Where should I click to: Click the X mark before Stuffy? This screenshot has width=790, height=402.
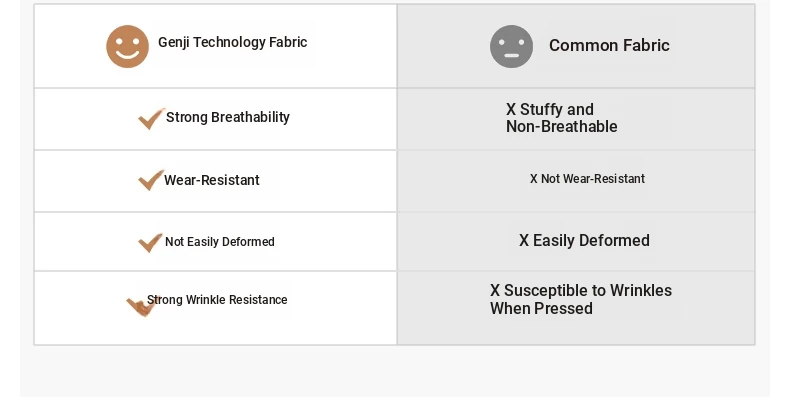pyautogui.click(x=511, y=109)
